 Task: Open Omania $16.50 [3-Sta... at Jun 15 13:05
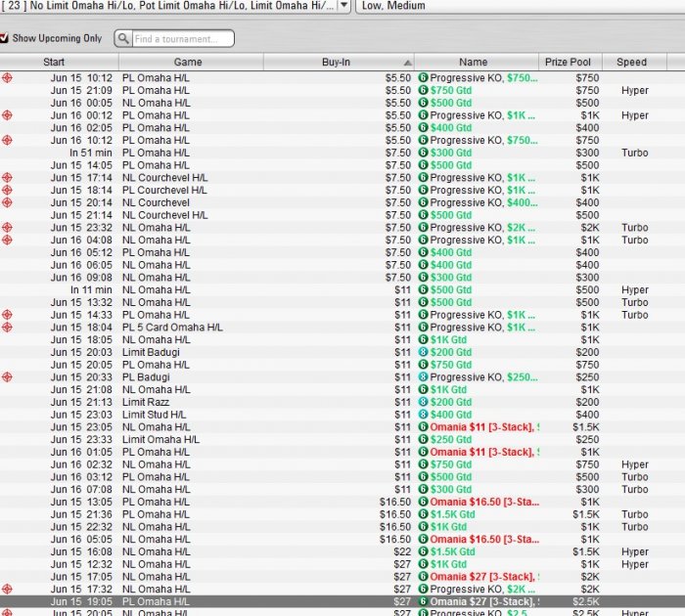[x=484, y=502]
